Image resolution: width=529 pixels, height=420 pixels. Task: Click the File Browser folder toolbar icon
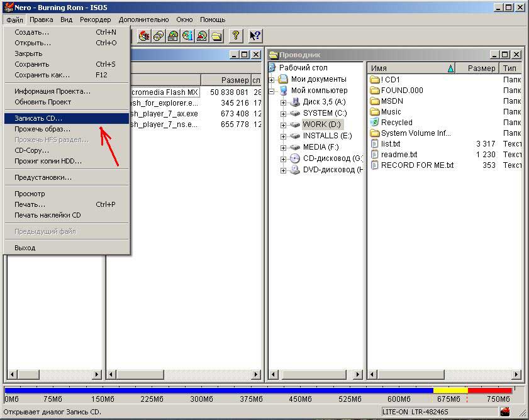[216, 36]
